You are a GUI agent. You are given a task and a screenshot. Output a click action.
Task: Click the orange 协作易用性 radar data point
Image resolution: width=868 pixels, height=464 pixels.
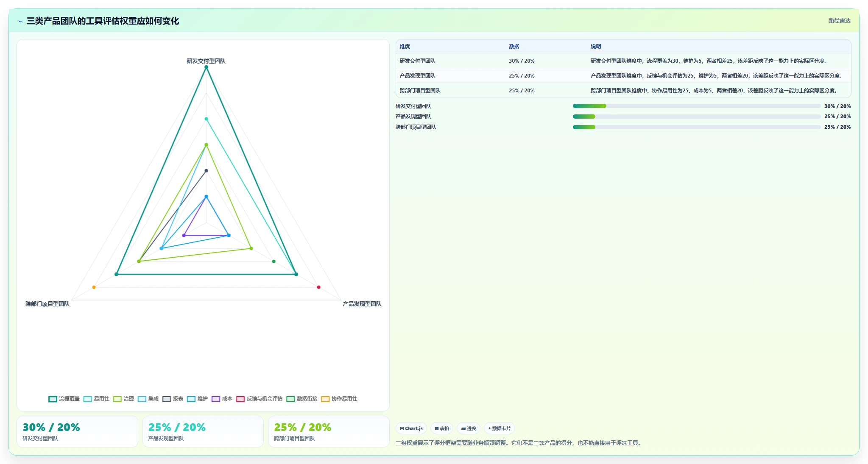94,287
